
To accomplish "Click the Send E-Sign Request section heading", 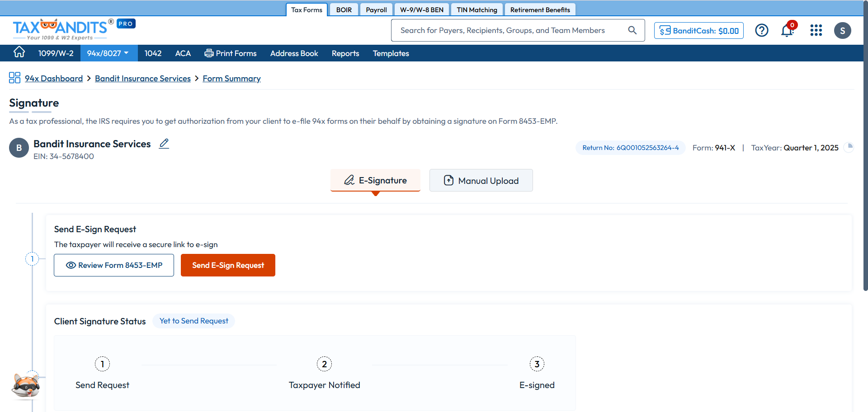I will point(95,229).
